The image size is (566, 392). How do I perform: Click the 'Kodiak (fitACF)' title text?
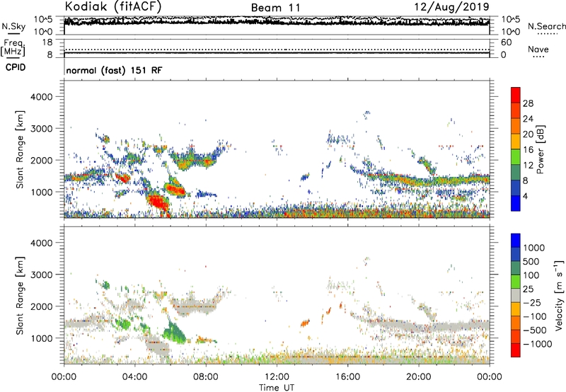113,7
